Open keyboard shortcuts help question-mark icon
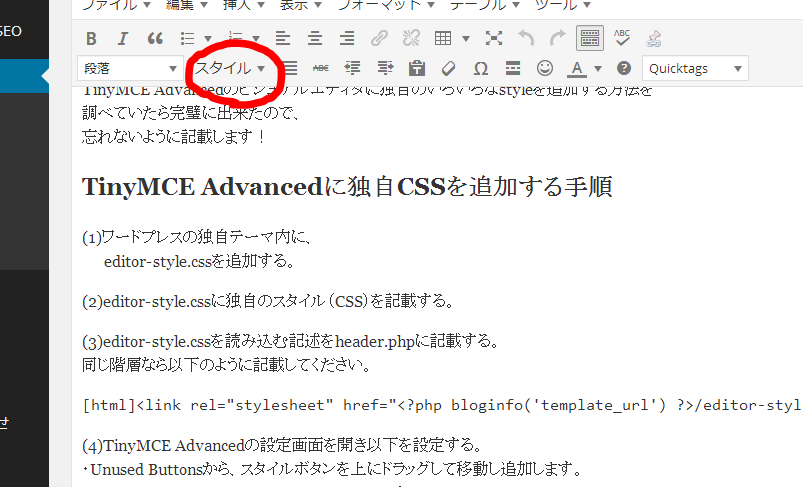This screenshot has height=487, width=803. pos(624,68)
